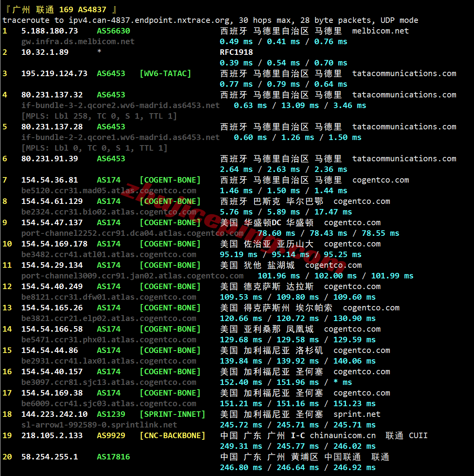Click MPLS label line showing Lbl 0

[x=95, y=148]
